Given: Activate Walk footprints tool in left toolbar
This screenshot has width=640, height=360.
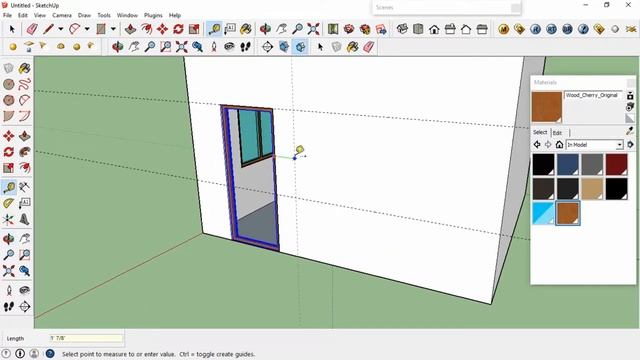Looking at the screenshot, I should (9, 307).
